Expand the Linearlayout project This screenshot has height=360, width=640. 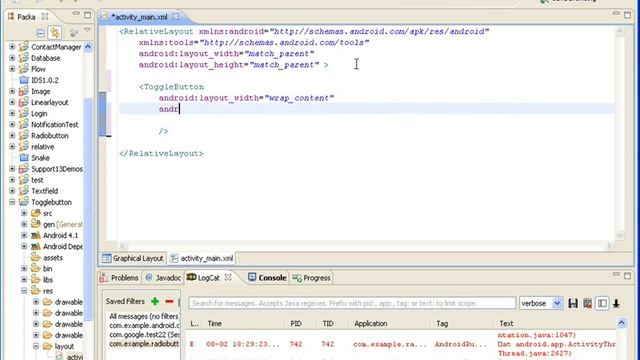click(12, 102)
